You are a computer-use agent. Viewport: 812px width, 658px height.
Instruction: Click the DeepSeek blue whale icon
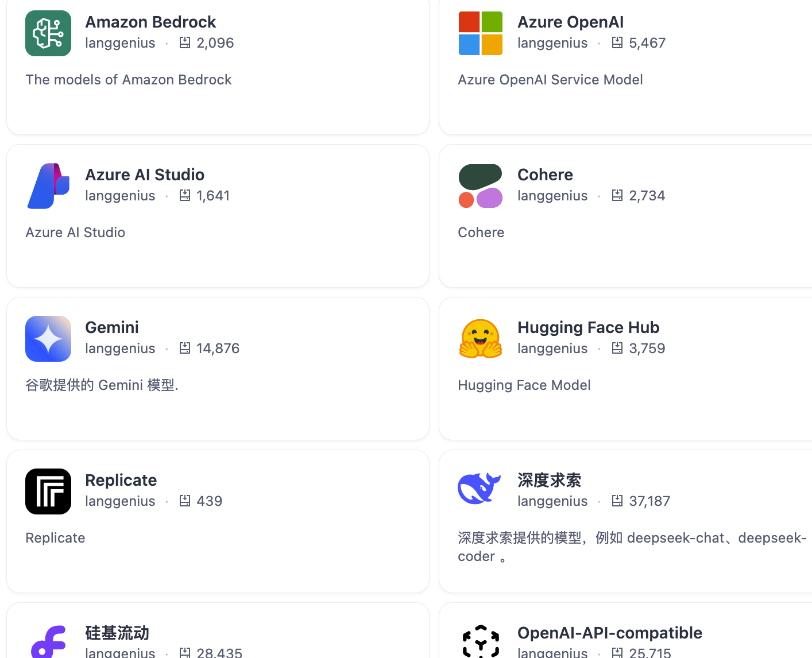point(481,489)
